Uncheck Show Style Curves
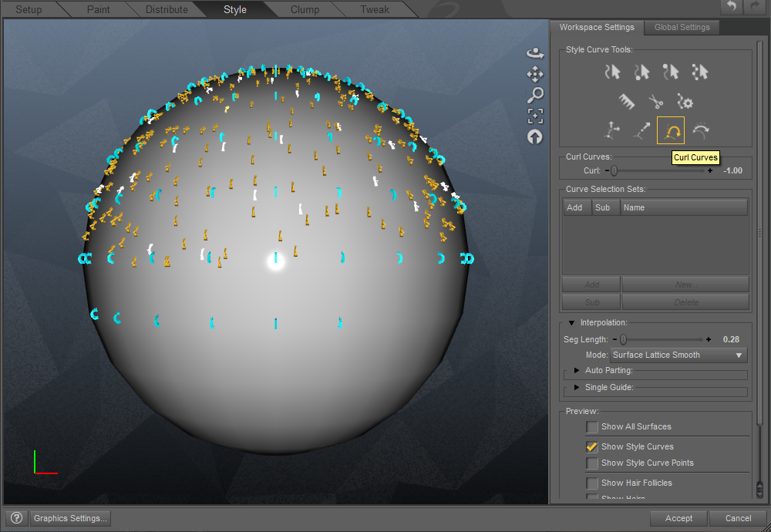This screenshot has width=771, height=532. [592, 446]
